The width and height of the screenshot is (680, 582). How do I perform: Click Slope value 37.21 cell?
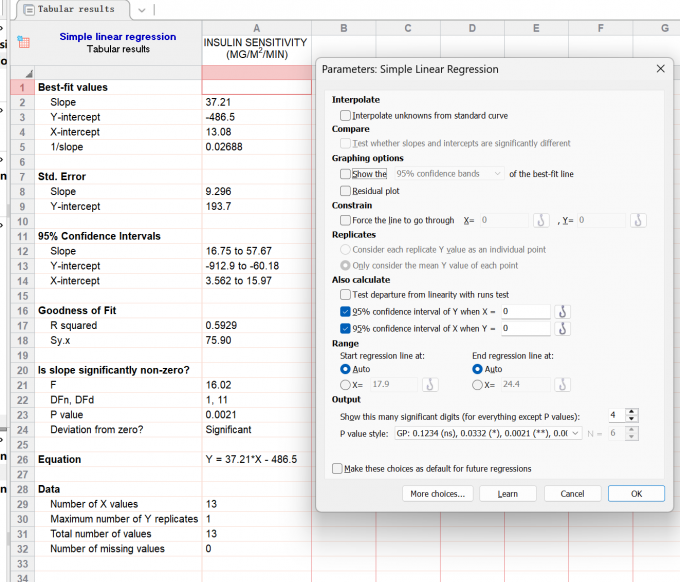coord(256,102)
